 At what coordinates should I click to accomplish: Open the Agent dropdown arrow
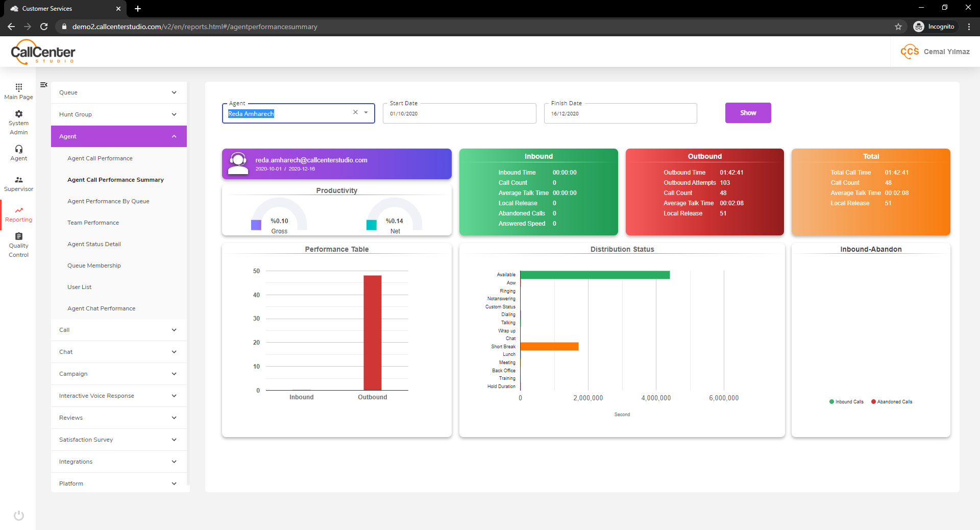(x=366, y=112)
